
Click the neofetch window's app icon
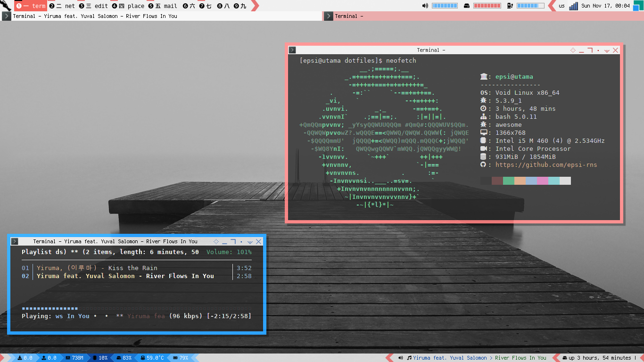(x=292, y=50)
